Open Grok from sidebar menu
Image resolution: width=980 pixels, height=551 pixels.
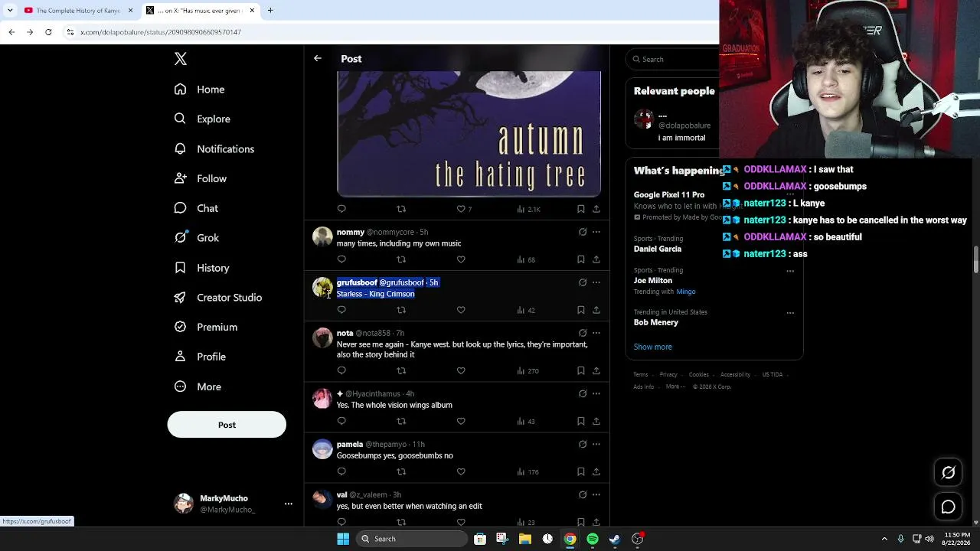197,238
